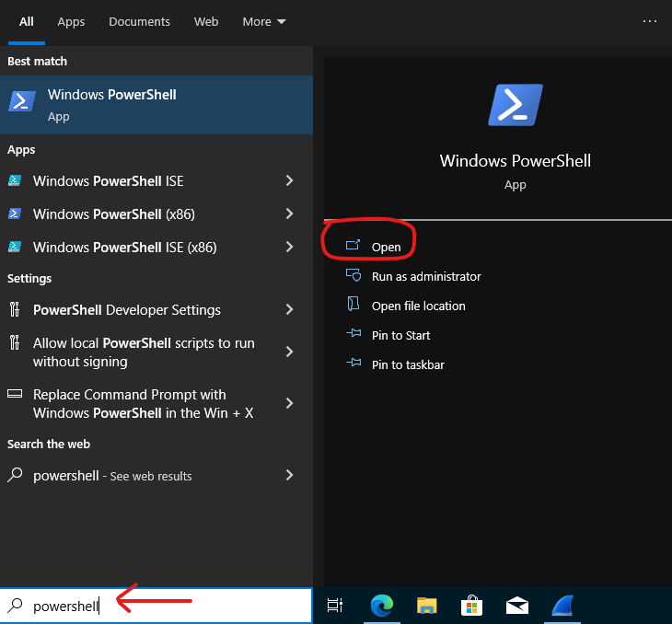672x624 pixels.
Task: Click the Replace Command Prompt taskbar icon
Action: tap(15, 393)
